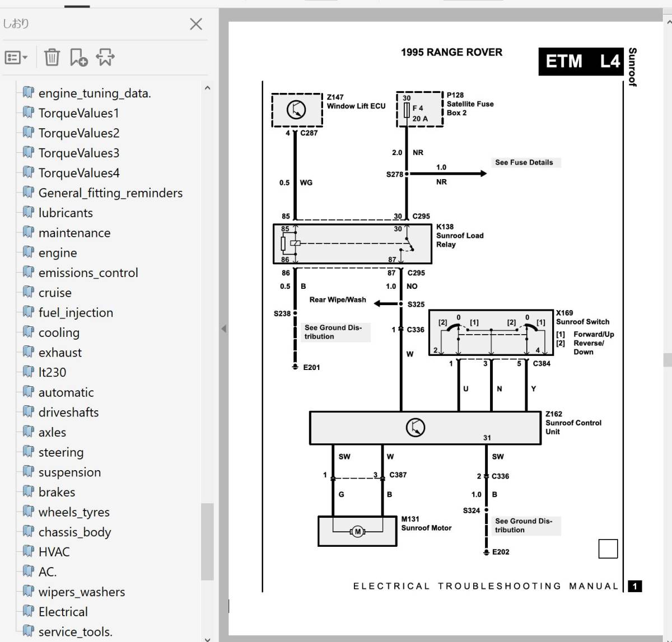Close the bookmarks panel
The height and width of the screenshot is (642, 672).
point(196,24)
